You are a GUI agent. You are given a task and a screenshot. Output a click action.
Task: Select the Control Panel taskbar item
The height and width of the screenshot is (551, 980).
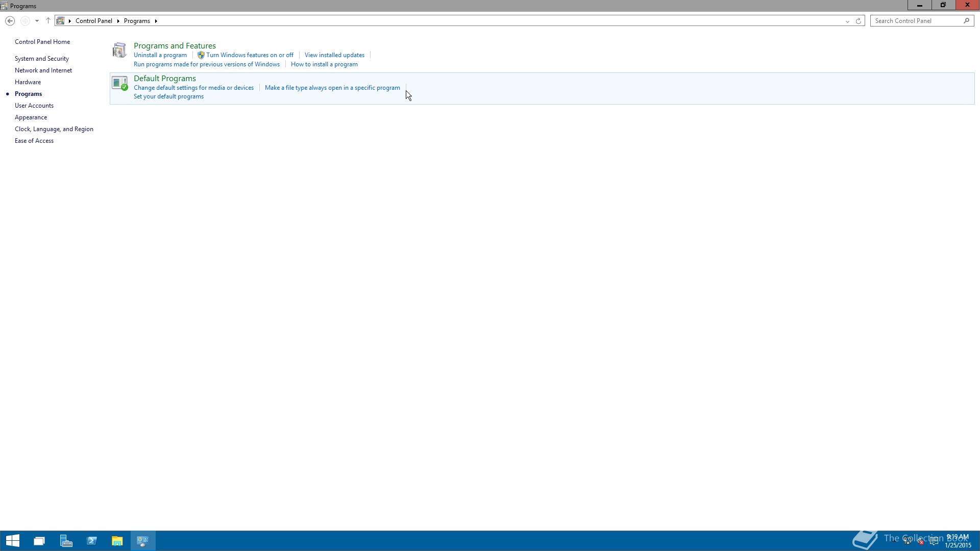point(143,541)
